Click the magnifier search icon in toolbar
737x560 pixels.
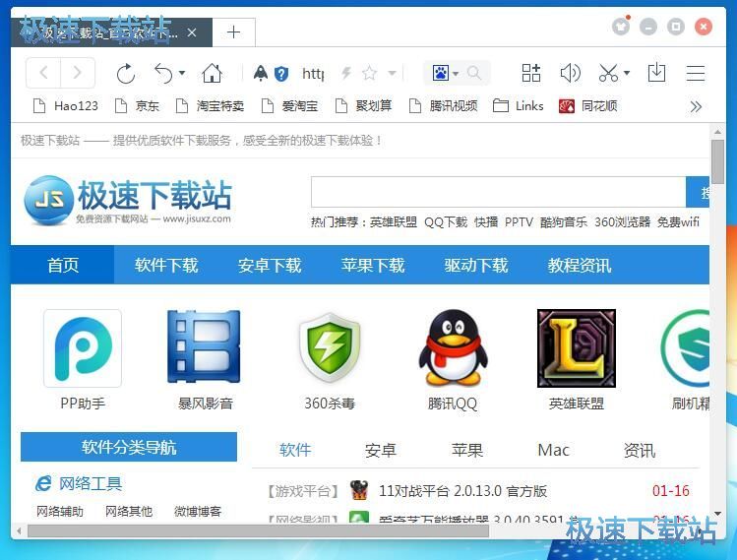click(474, 73)
